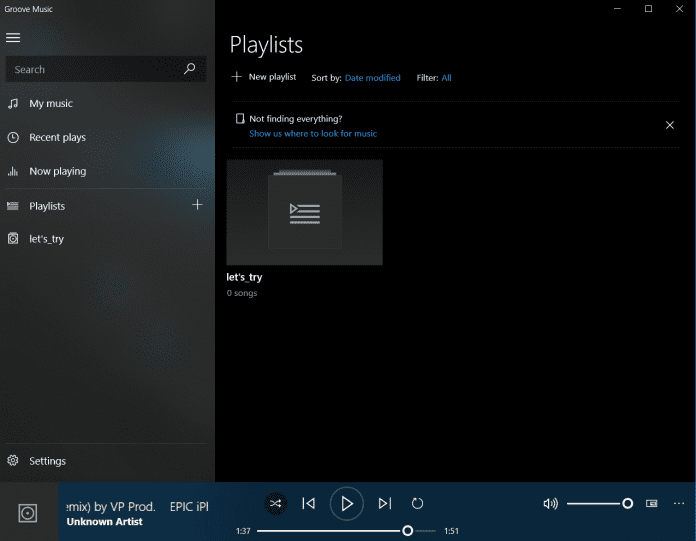The height and width of the screenshot is (541, 696).
Task: Change Sort by Date modified
Action: click(372, 78)
